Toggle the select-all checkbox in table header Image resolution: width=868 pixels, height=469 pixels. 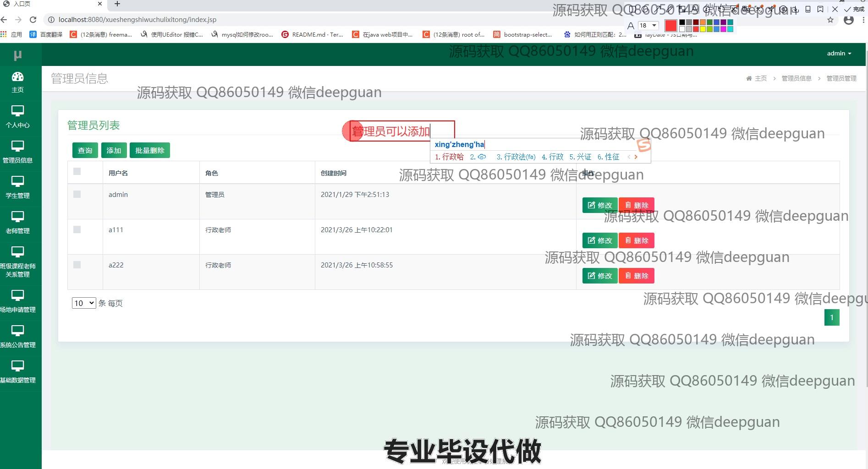pos(77,171)
